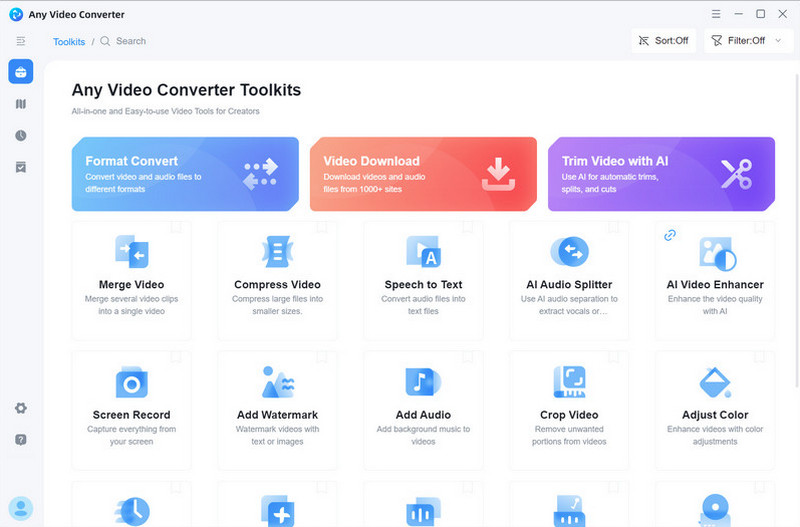
Task: Click the convert arrows icon on Format Convert
Action: coord(260,174)
